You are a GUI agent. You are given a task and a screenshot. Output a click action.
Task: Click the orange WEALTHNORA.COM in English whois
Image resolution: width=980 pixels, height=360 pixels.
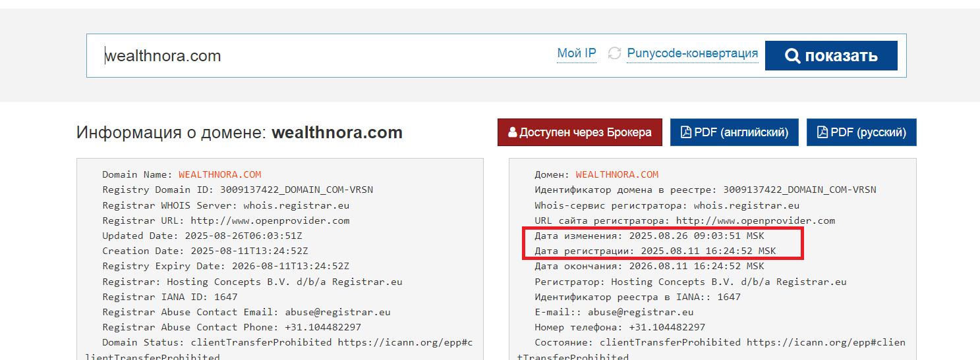tap(220, 174)
